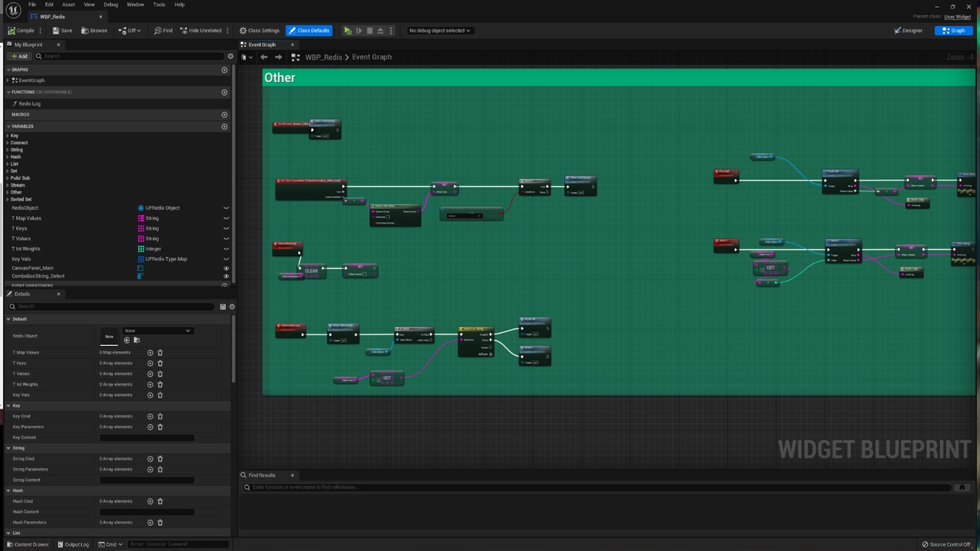980x551 pixels.
Task: Remove all elements from T Keys
Action: [x=160, y=364]
